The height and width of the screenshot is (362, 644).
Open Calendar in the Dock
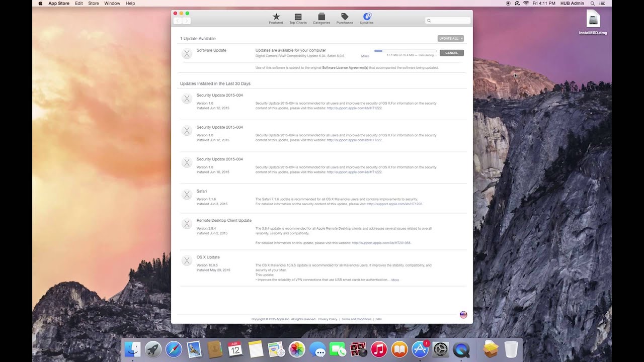235,349
